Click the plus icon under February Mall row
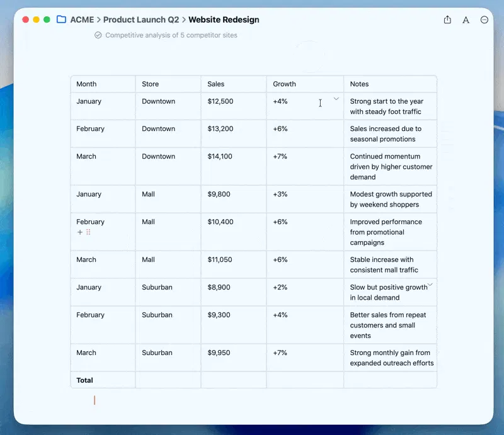Image resolution: width=504 pixels, height=435 pixels. pyautogui.click(x=80, y=232)
